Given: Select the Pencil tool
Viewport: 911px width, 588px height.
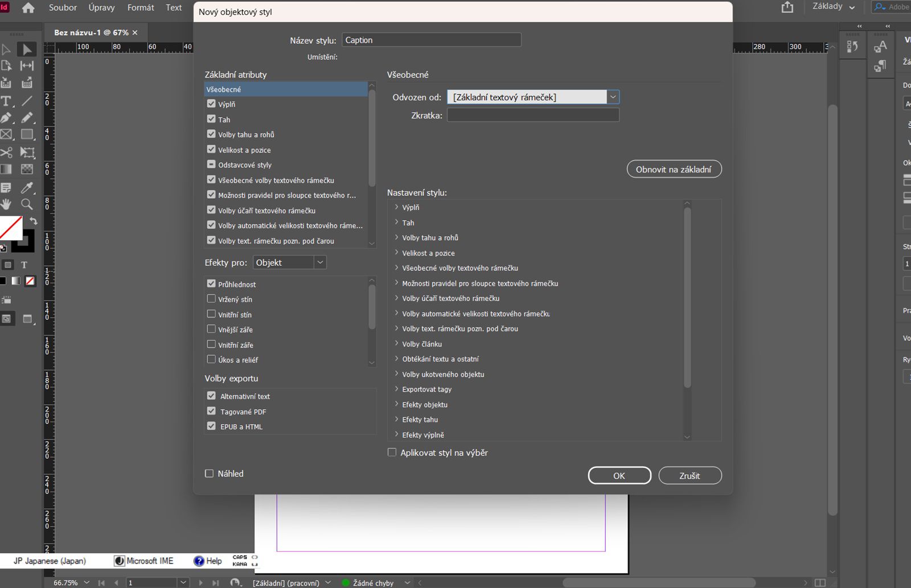Looking at the screenshot, I should tap(27, 118).
